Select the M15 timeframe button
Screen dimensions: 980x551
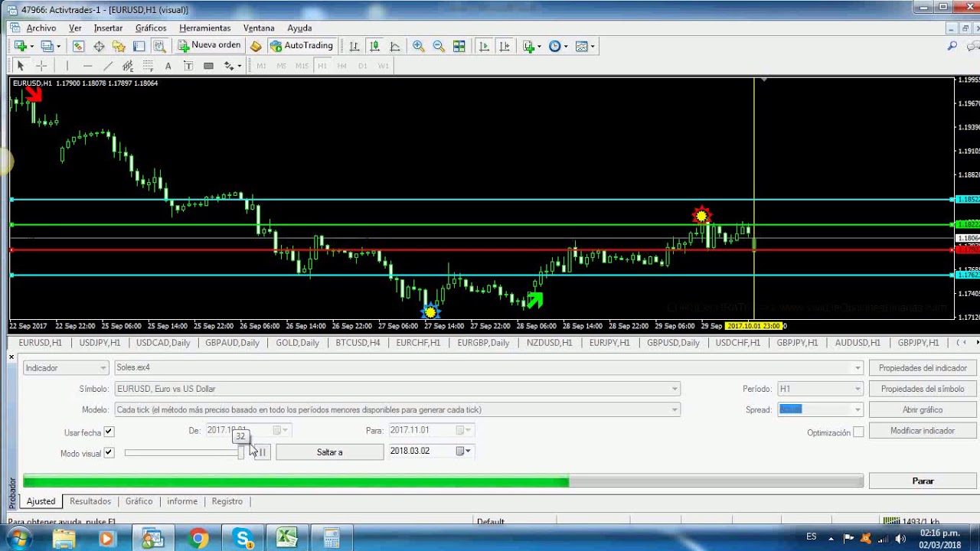302,66
